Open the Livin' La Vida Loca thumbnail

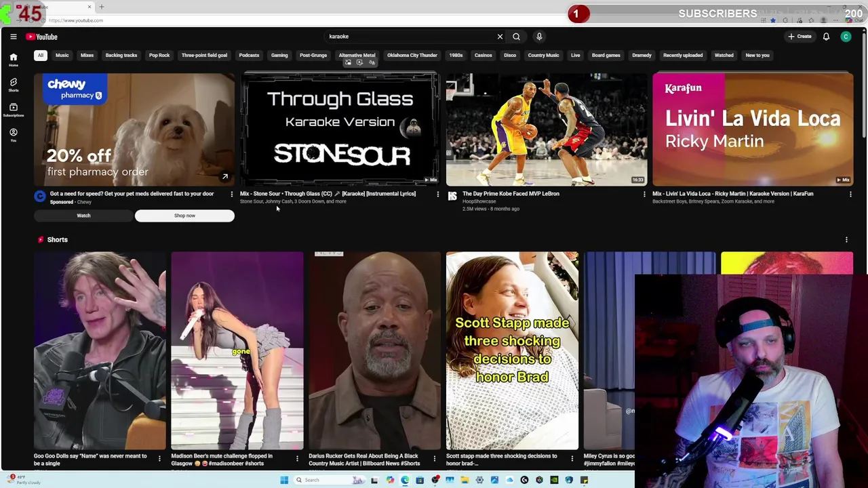pyautogui.click(x=753, y=129)
